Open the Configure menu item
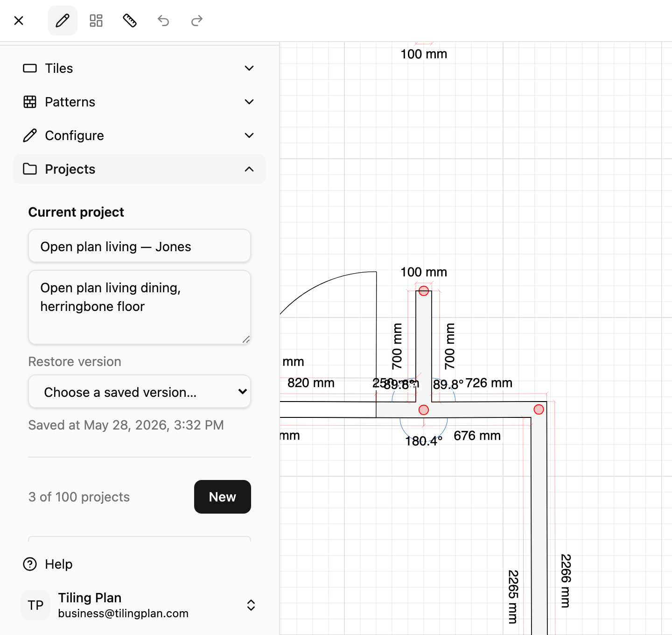Image resolution: width=672 pixels, height=635 pixels. click(140, 135)
